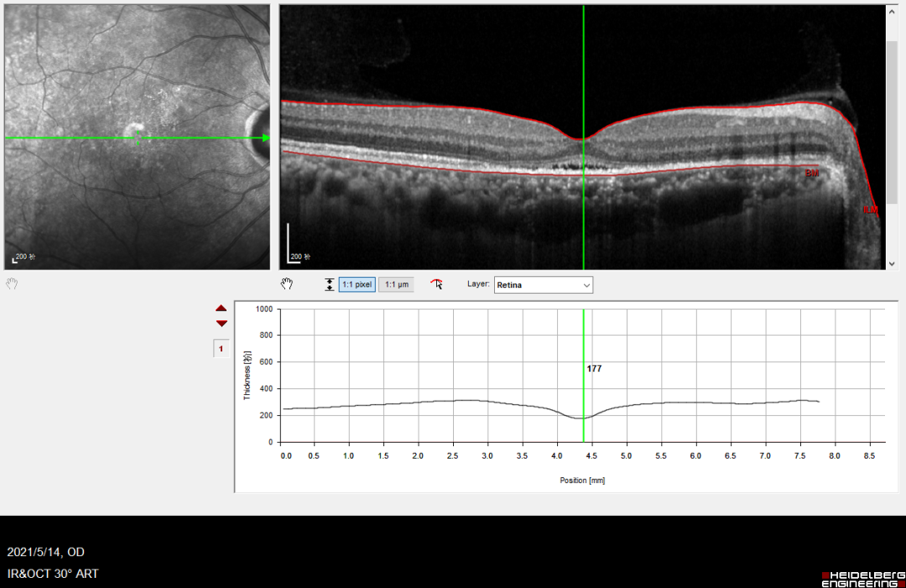906x588 pixels.
Task: Click the IR&OCT 30° ART text
Action: tap(53, 574)
